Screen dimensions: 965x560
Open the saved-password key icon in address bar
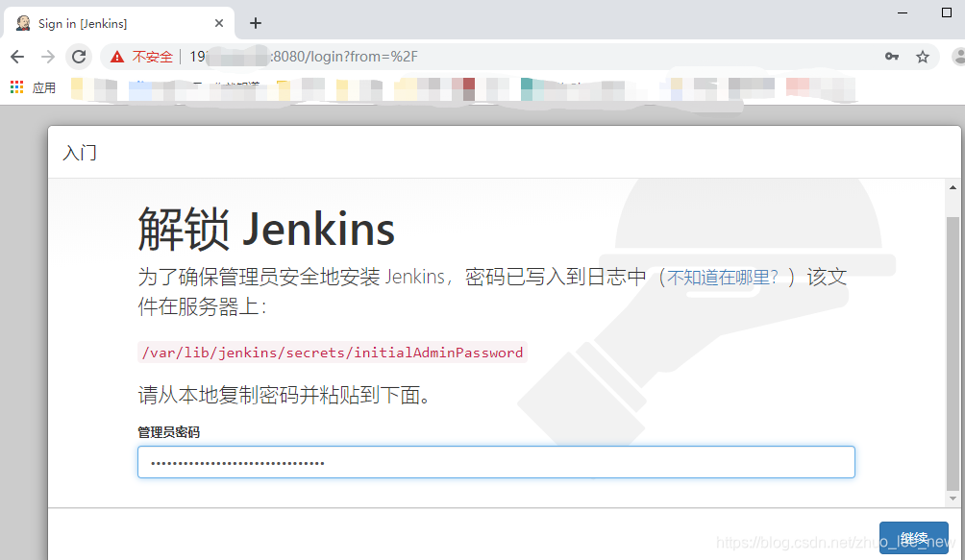[892, 56]
